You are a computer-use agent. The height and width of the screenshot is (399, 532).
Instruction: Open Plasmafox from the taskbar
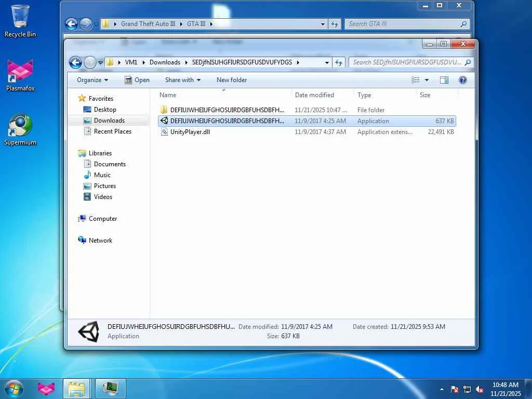click(x=46, y=389)
